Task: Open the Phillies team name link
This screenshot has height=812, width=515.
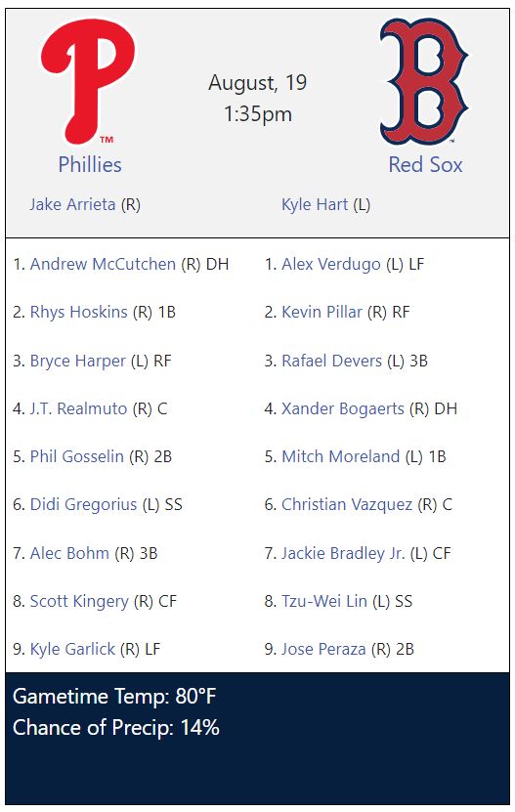Action: coord(90,164)
